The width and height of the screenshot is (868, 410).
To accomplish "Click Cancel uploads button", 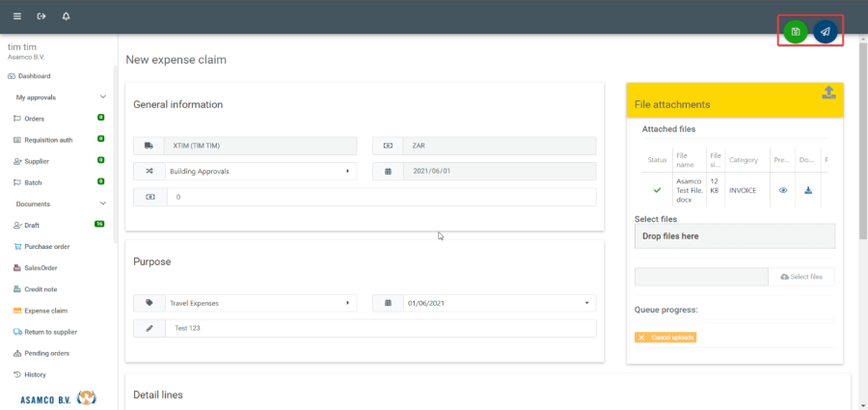I will click(665, 338).
